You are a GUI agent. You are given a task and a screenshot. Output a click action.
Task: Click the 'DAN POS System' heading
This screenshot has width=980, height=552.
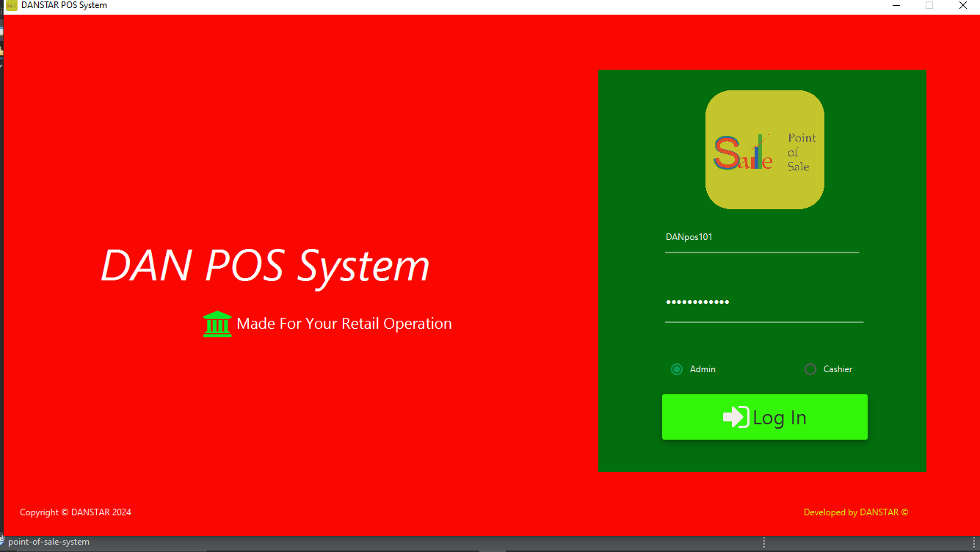tap(266, 266)
